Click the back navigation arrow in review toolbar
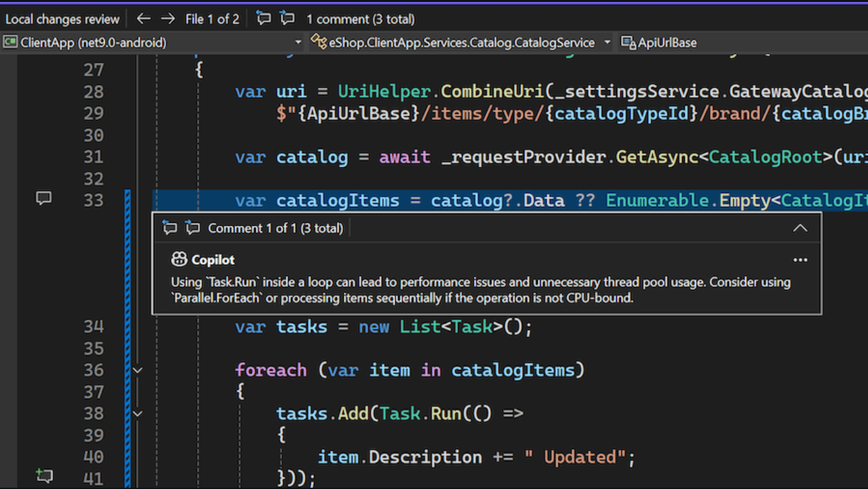 (x=143, y=18)
